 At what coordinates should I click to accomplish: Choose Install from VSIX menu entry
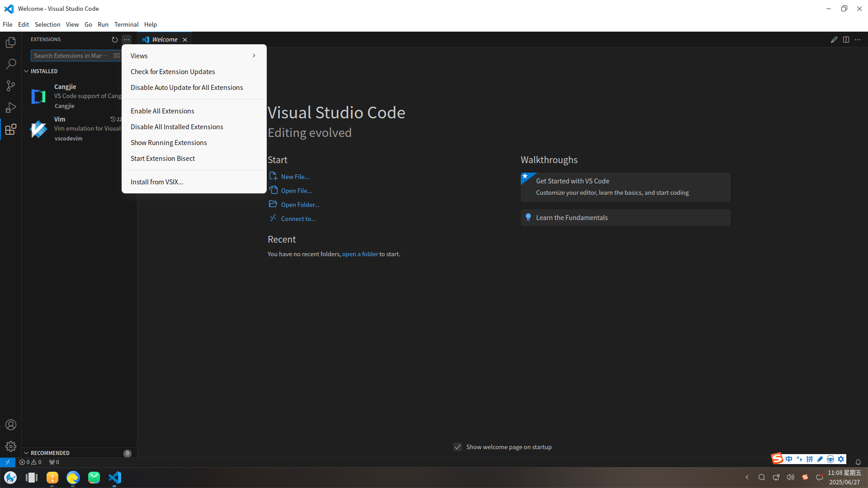[x=157, y=182]
